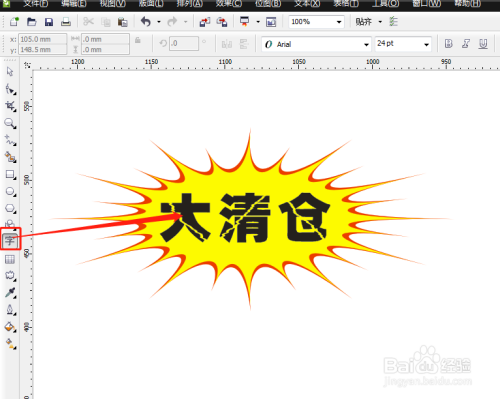Select the Basic Shapes tool
The height and width of the screenshot is (399, 500).
click(x=10, y=224)
